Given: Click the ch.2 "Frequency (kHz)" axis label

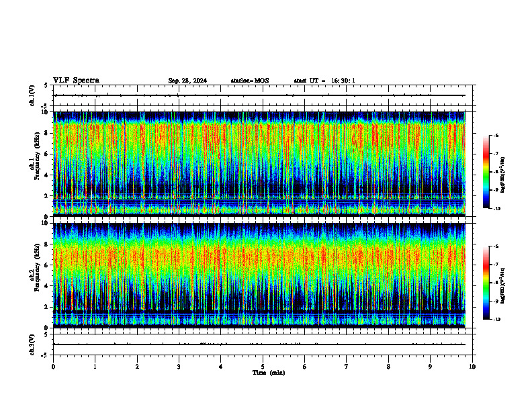Looking at the screenshot, I should (x=37, y=267).
